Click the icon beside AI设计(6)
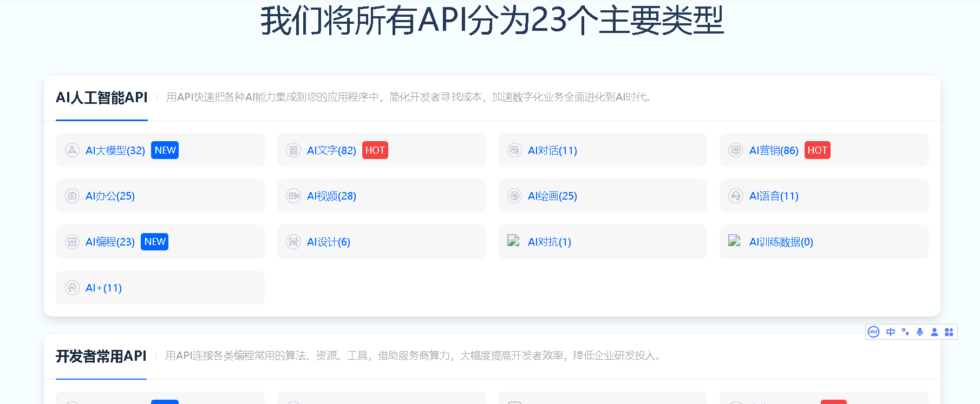 coord(293,242)
